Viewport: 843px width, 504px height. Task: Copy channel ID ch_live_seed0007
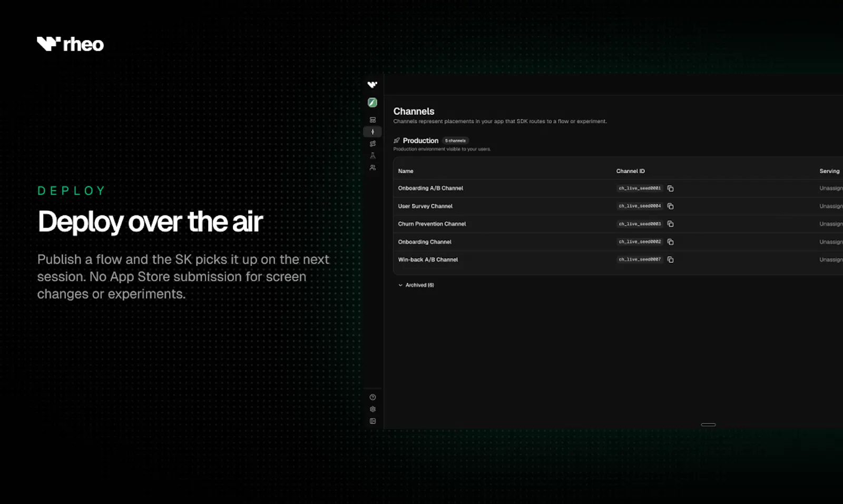click(671, 260)
